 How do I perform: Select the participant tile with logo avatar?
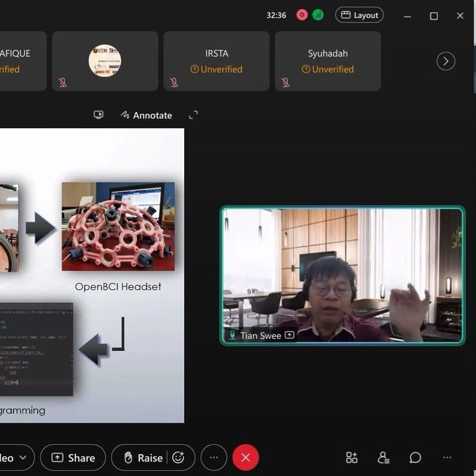[105, 61]
